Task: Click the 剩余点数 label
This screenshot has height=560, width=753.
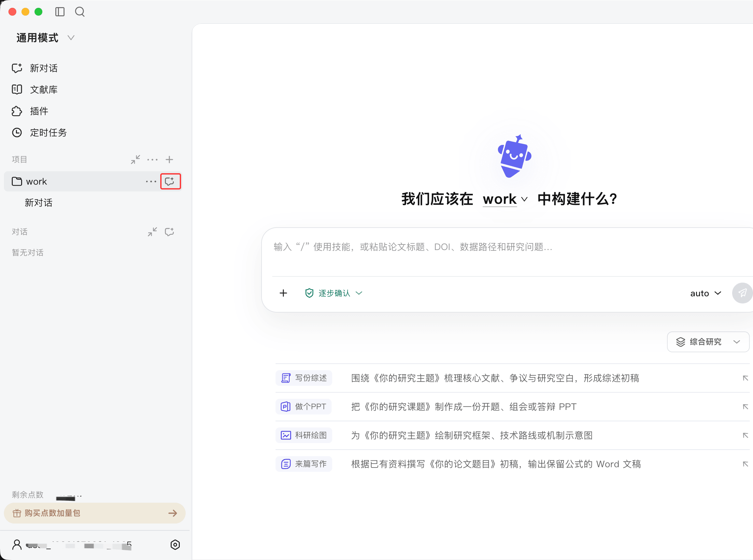Action: pos(28,495)
